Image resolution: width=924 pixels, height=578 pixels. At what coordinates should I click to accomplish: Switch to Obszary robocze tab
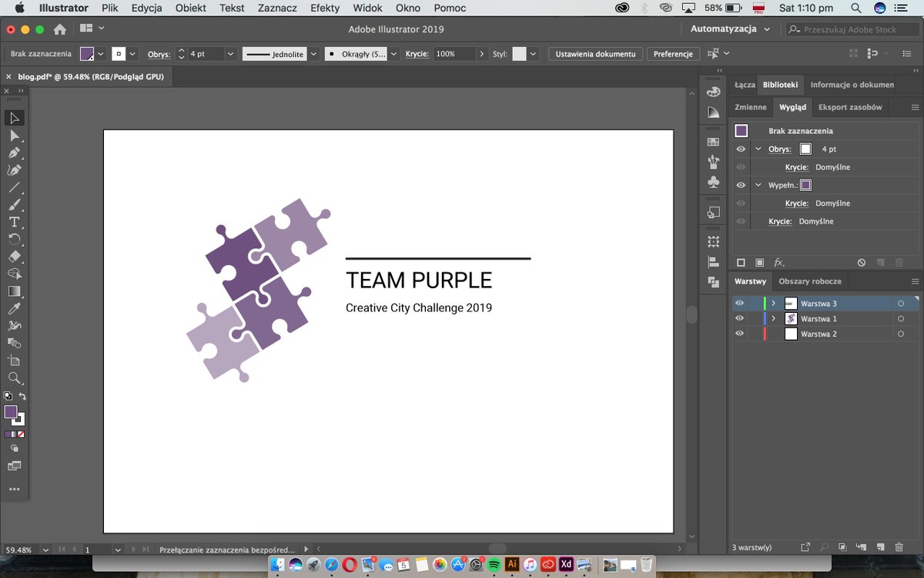click(x=810, y=281)
